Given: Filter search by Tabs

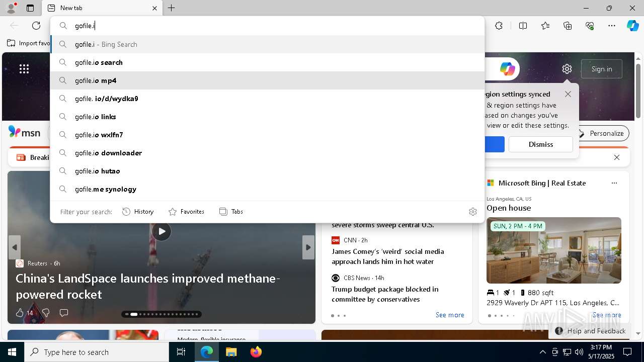Looking at the screenshot, I should [231, 212].
